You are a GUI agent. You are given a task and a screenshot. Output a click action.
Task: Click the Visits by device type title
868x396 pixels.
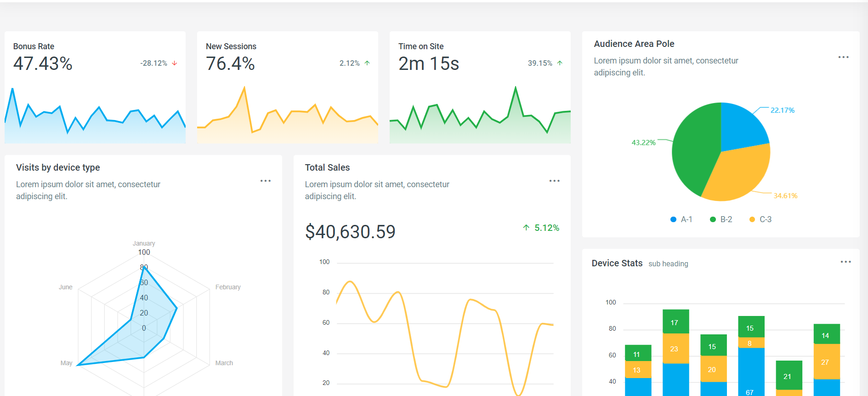coord(58,167)
